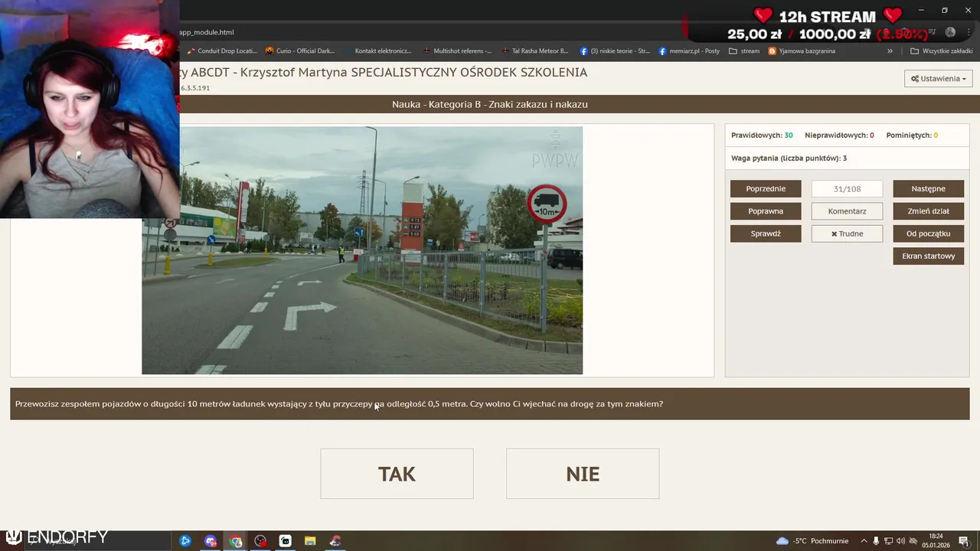Screen dimensions: 980x551
Task: Go to next question with Następne
Action: coord(928,188)
